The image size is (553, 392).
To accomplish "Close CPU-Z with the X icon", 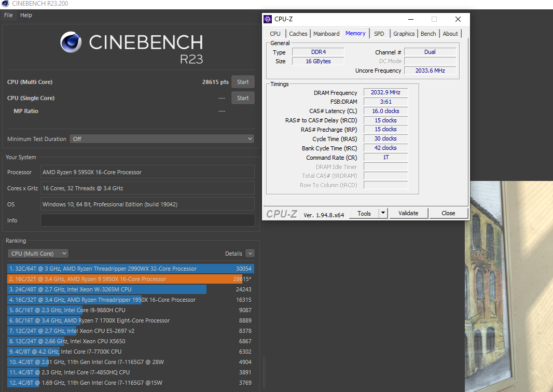I will tap(458, 19).
